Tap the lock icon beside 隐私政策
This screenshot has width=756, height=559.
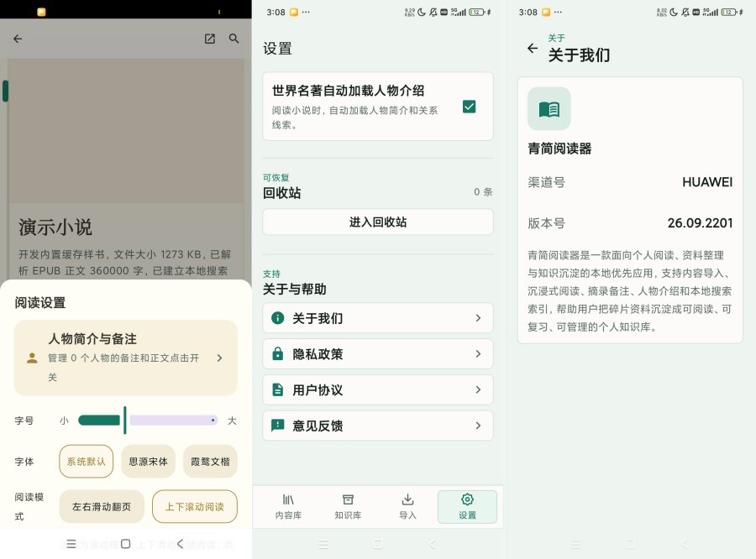pos(278,353)
